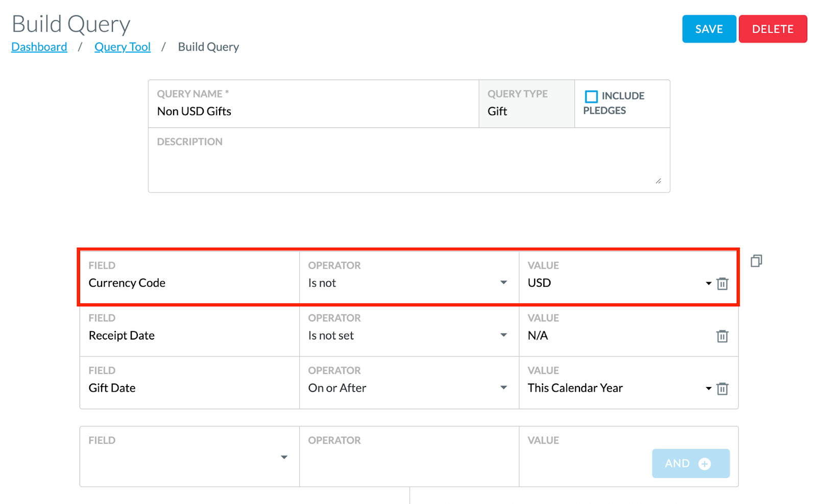This screenshot has height=504, width=817.
Task: Click the duplicate filter group icon
Action: (756, 261)
